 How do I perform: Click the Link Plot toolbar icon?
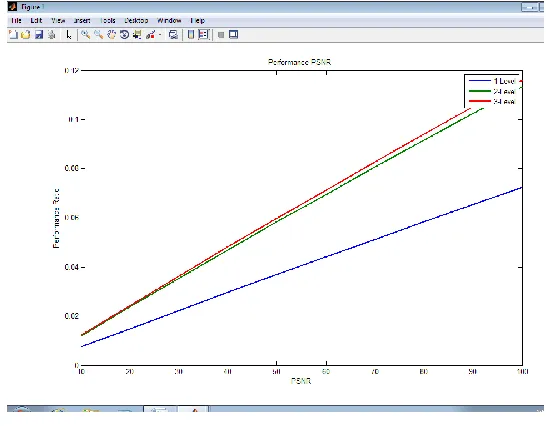tap(173, 34)
